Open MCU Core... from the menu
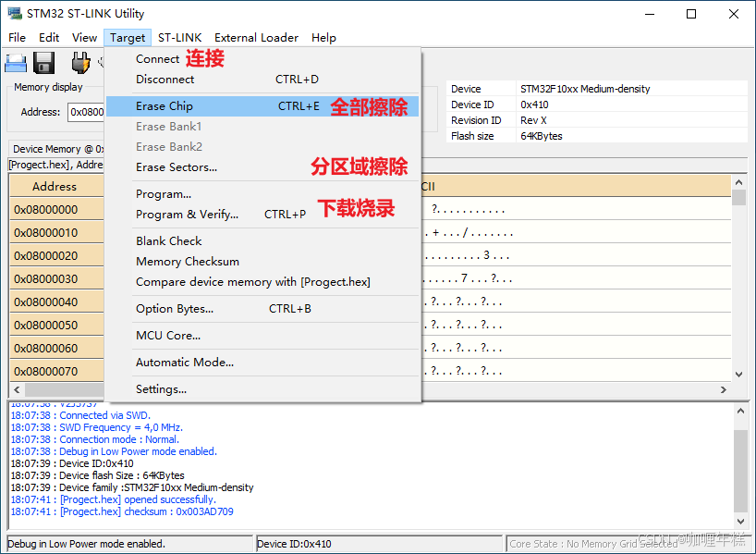756x554 pixels. (x=262, y=336)
